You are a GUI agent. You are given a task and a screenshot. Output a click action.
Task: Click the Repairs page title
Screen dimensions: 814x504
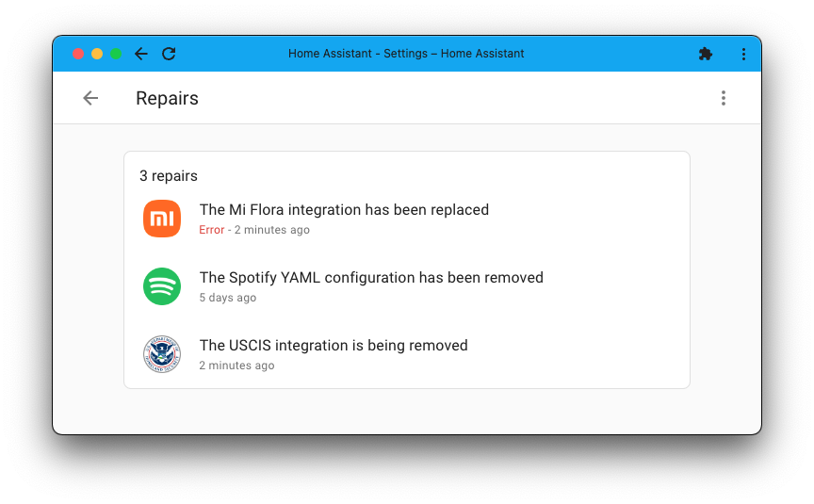(167, 98)
